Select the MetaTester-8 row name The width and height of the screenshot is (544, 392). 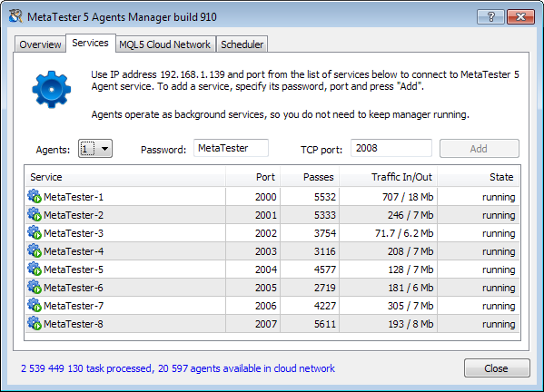pyautogui.click(x=74, y=324)
